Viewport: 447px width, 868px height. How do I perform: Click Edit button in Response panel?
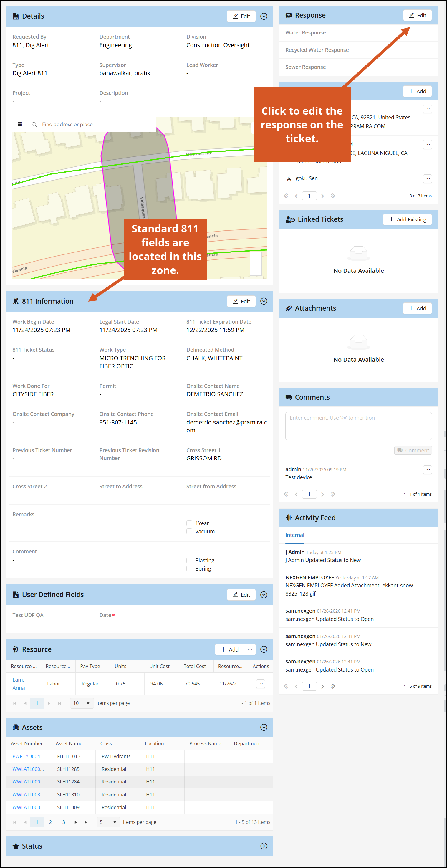[417, 16]
